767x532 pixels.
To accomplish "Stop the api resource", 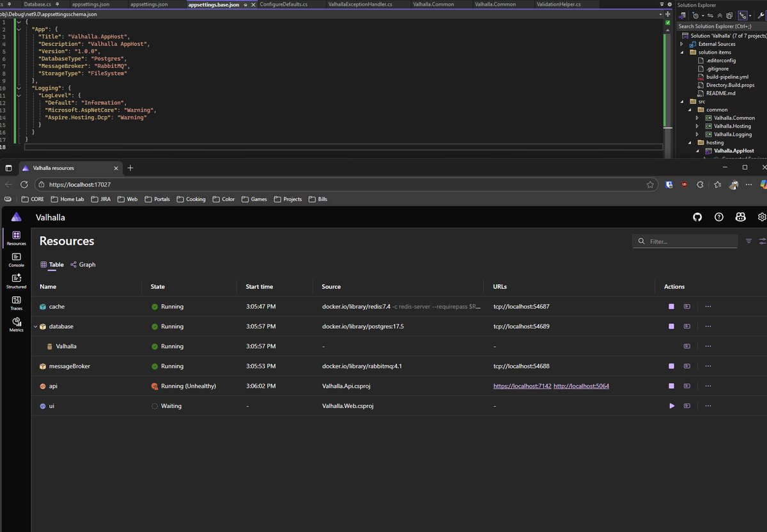I will (x=671, y=386).
